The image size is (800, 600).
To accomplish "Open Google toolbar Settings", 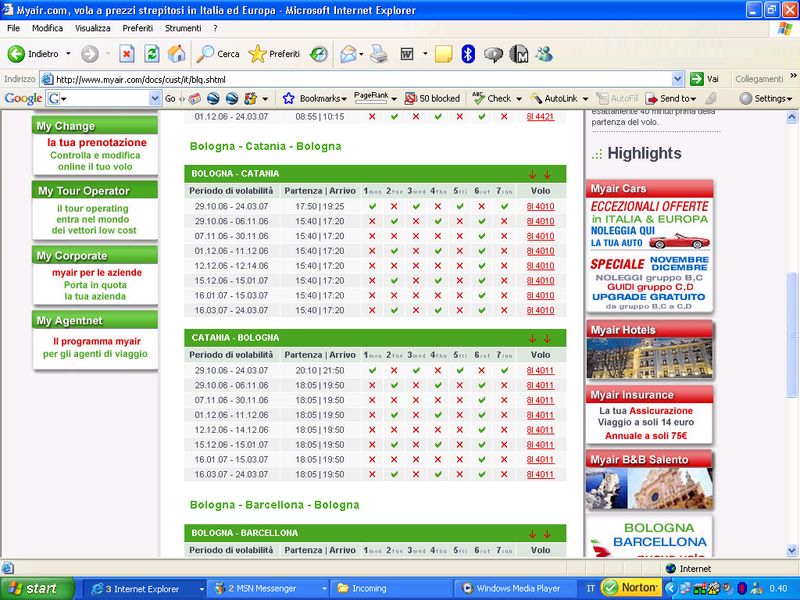I will coord(766,98).
